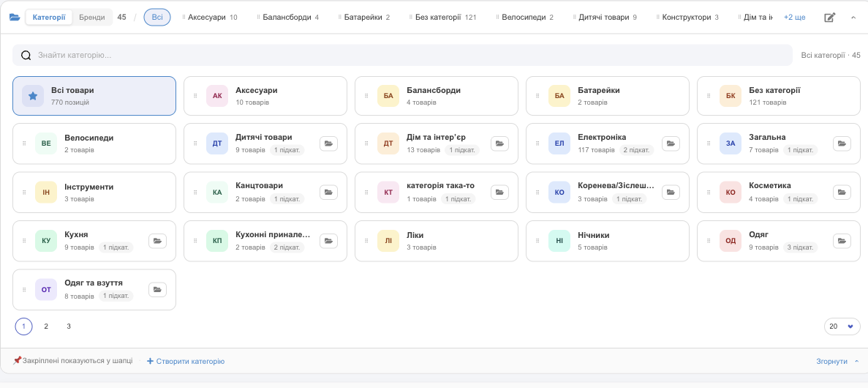Select the Балансборди category card title
The image size is (868, 388).
tap(434, 90)
